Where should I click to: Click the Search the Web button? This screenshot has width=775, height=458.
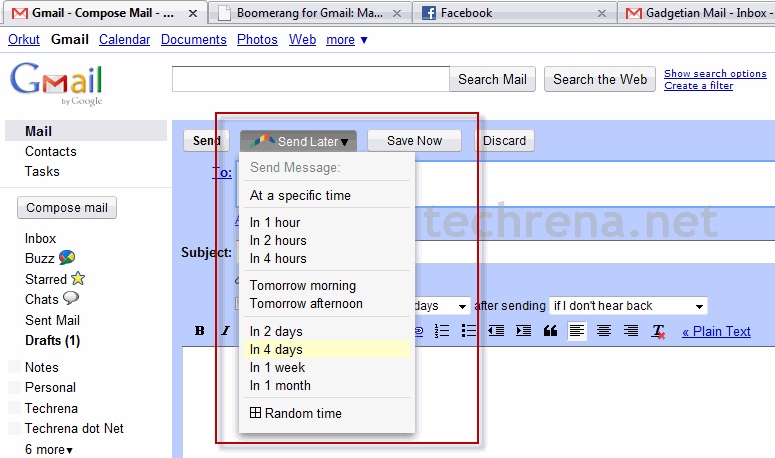(x=600, y=80)
